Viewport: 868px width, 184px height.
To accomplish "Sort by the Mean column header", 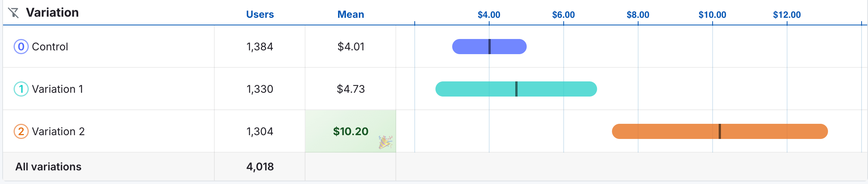I will (351, 14).
